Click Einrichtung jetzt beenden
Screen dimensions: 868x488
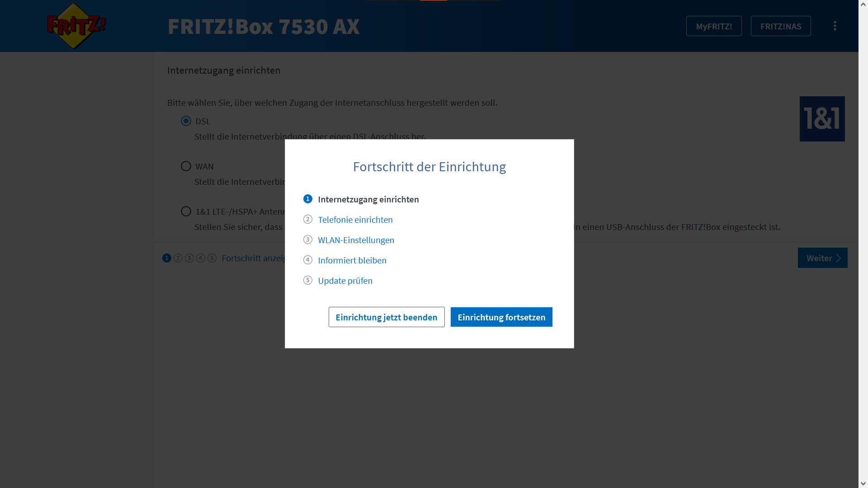(x=387, y=317)
